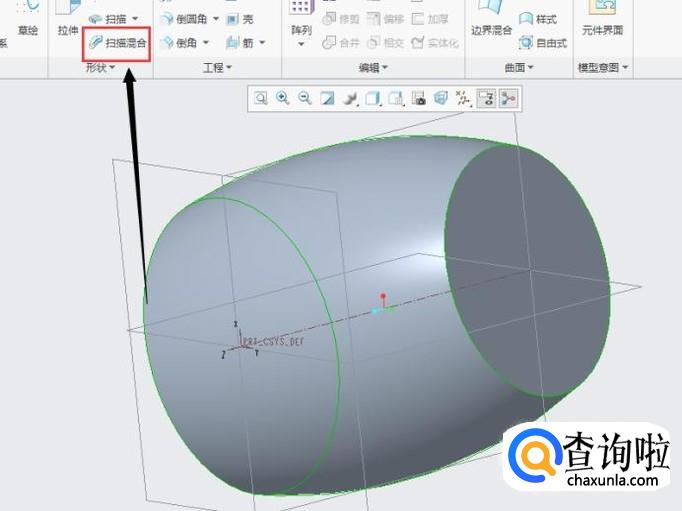
Task: Click the Zoom In magnifier icon
Action: click(283, 98)
